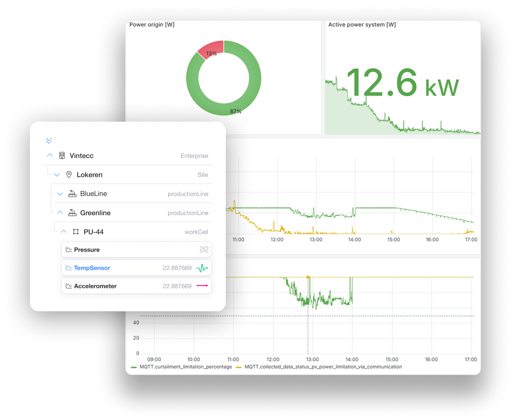Click the green waveform icon on TempSensor
The height and width of the screenshot is (420, 514).
[202, 268]
